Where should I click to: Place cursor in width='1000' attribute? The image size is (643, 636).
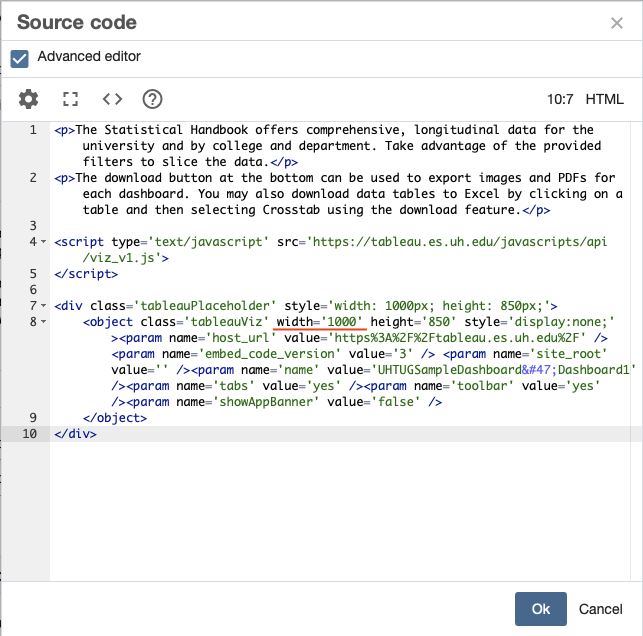click(x=320, y=322)
